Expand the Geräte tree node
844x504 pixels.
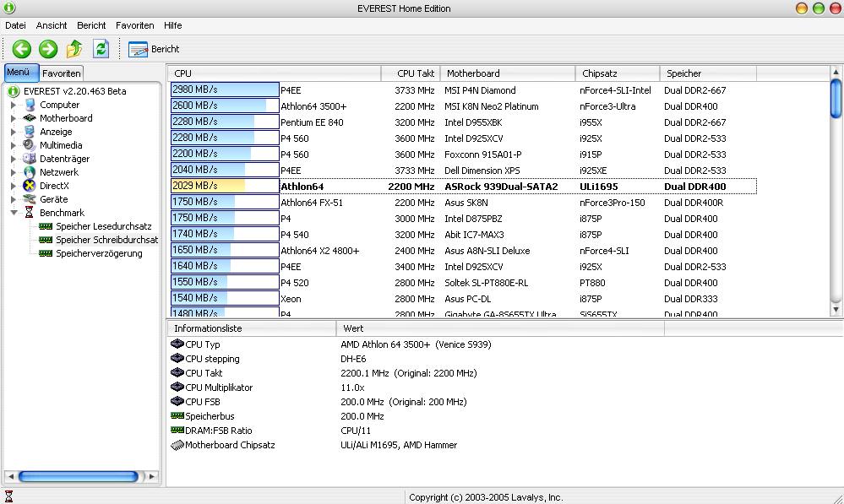[14, 199]
